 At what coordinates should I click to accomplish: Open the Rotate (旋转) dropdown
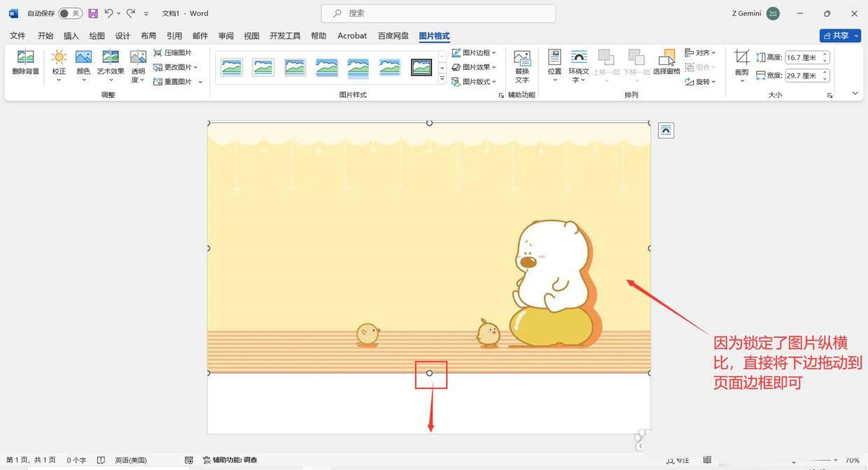pos(700,82)
